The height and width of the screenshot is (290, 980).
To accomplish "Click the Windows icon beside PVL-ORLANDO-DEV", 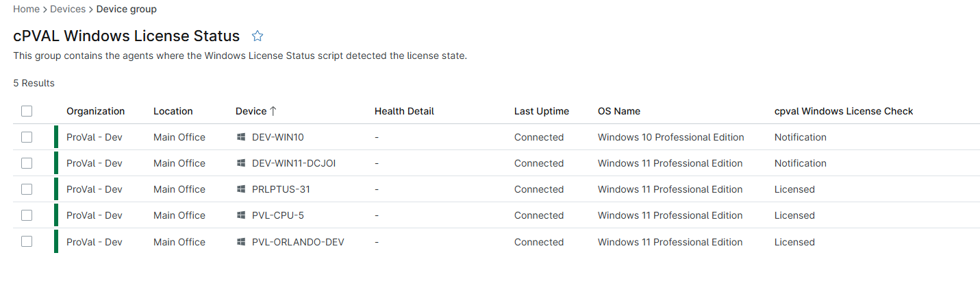I will (241, 242).
